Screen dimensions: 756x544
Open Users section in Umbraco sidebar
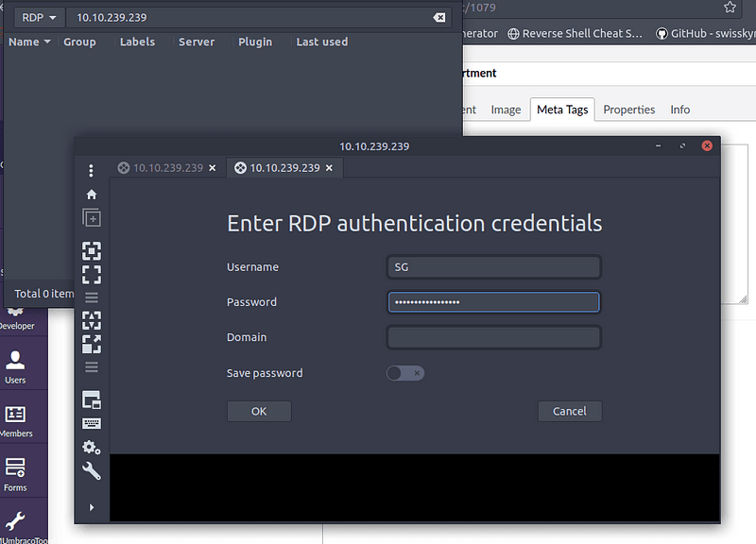point(16,366)
